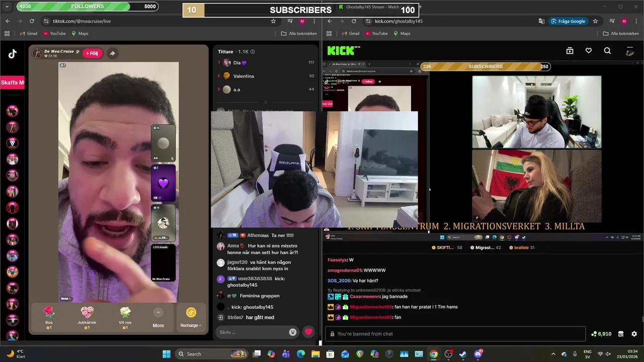644x362 pixels.
Task: Open the TikTok logo home link
Action: coord(13,54)
